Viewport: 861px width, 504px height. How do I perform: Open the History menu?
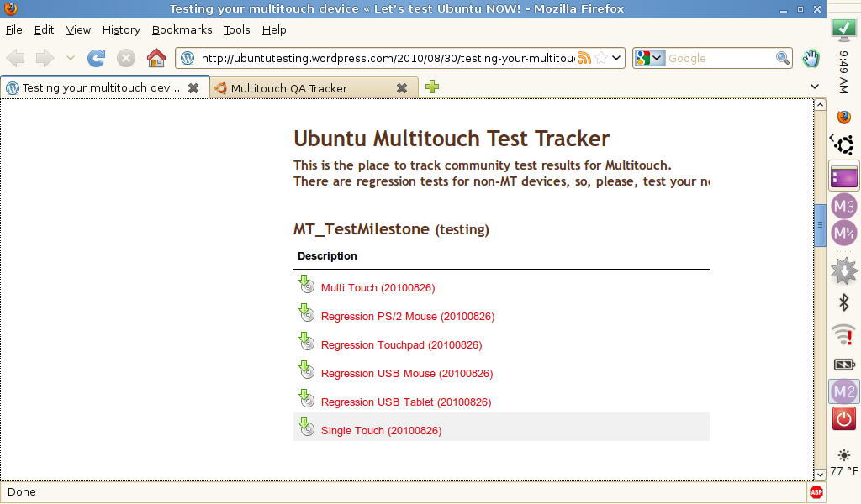(121, 30)
